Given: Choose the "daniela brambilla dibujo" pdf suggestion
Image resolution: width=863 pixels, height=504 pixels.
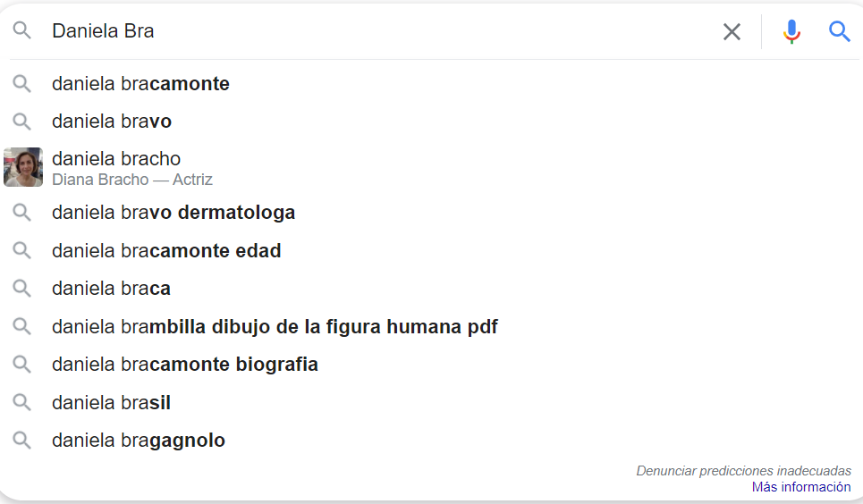Looking at the screenshot, I should pyautogui.click(x=275, y=327).
